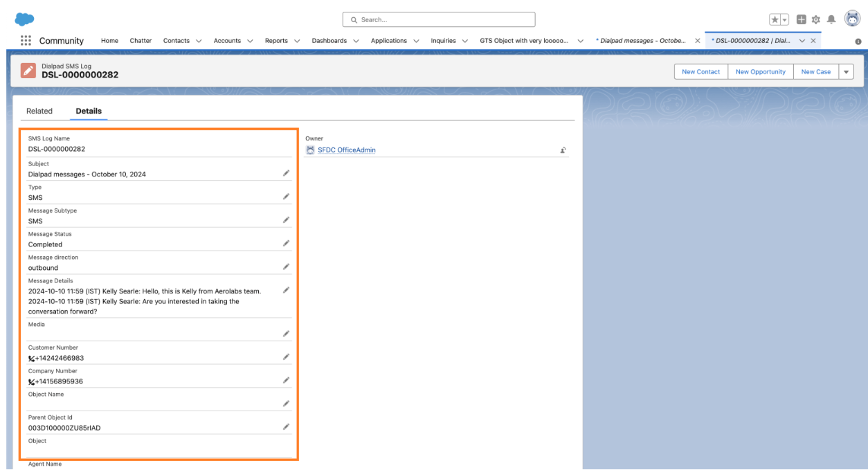Screen dimensions: 868x470
Task: Open the Accounts nav item
Action: [227, 41]
